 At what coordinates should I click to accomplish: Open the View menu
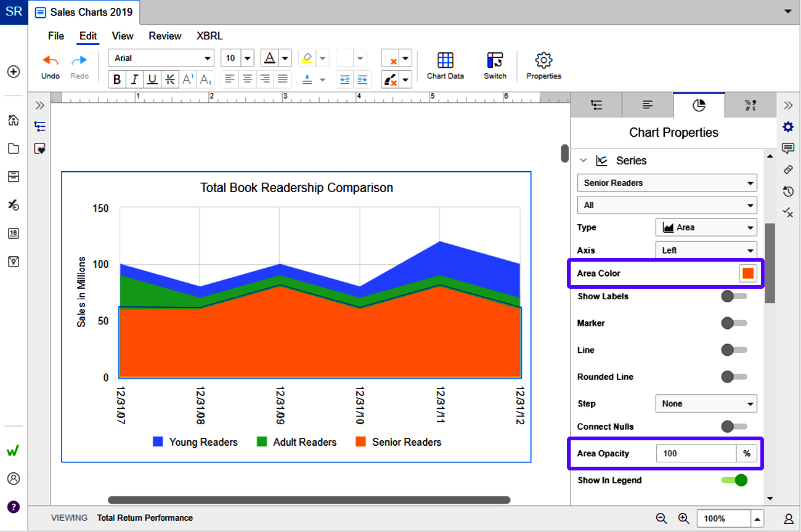[123, 36]
